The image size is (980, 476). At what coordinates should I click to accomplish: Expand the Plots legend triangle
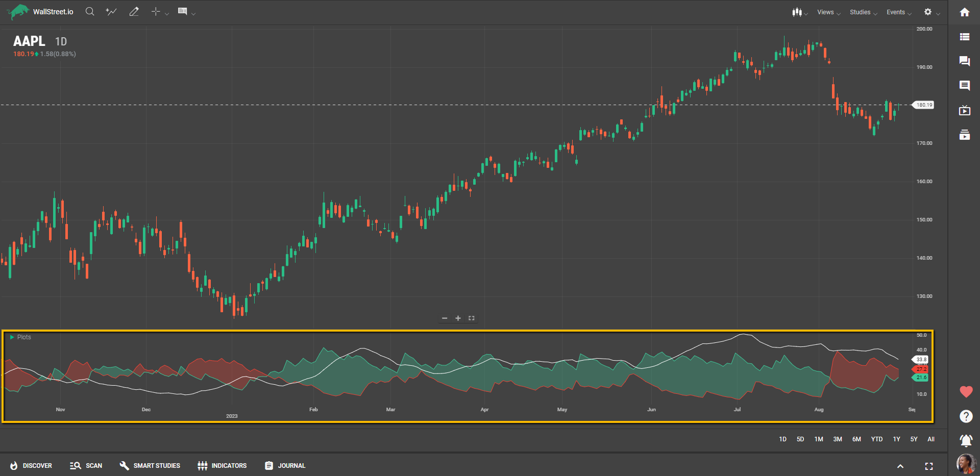12,337
